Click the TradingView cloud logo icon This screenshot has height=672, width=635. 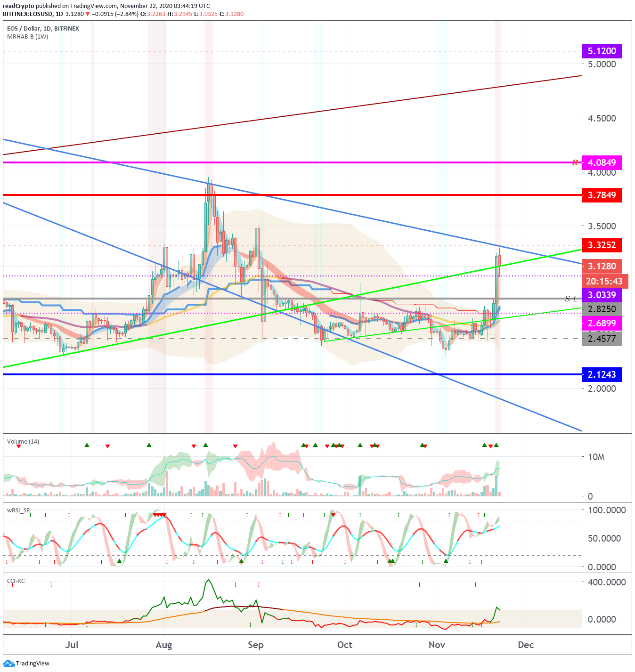click(x=9, y=663)
